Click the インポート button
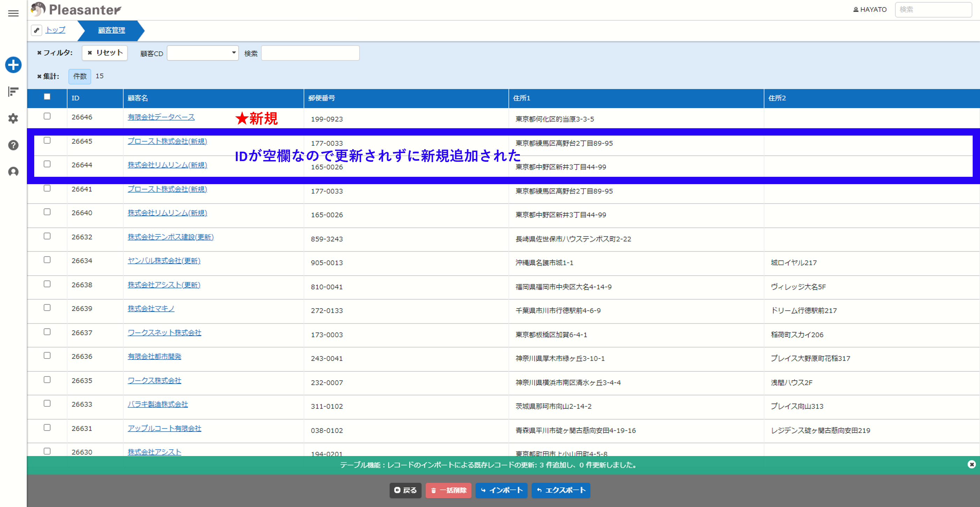This screenshot has width=980, height=507. pyautogui.click(x=501, y=490)
